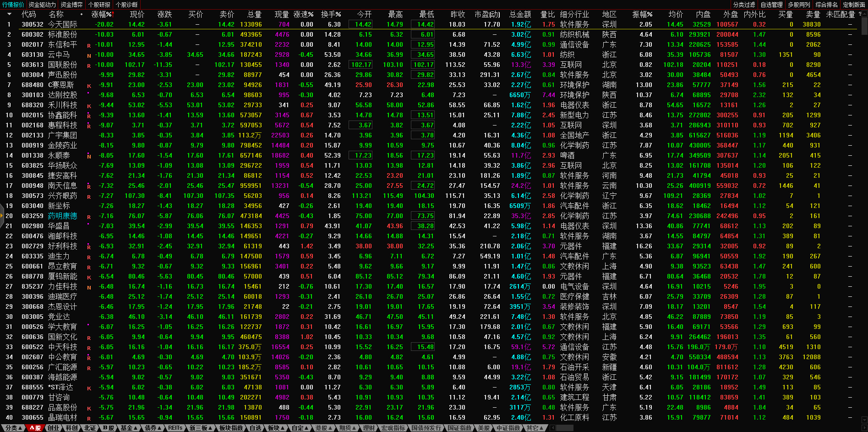Click the K marker beside C赛恩斯
This screenshot has height=432, width=868.
pos(89,86)
